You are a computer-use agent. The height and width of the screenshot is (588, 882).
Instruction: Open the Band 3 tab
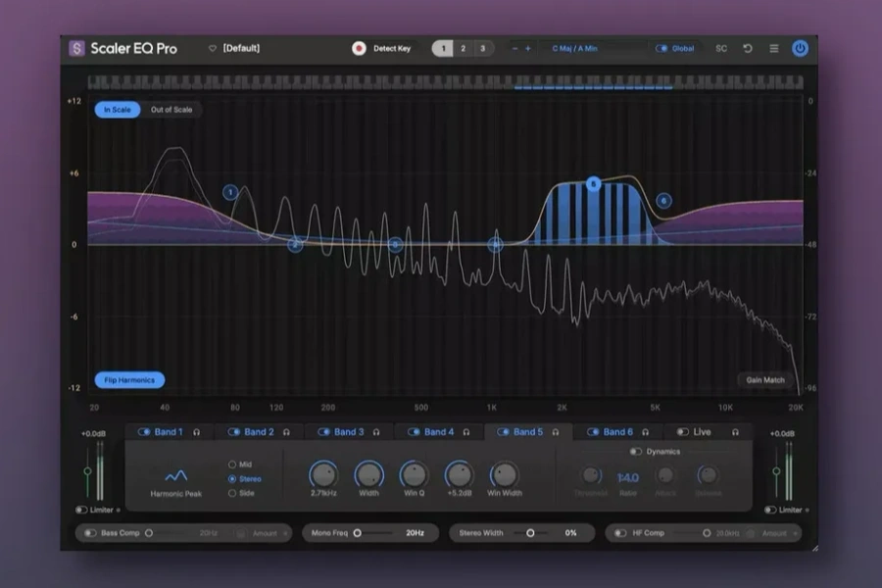(349, 432)
